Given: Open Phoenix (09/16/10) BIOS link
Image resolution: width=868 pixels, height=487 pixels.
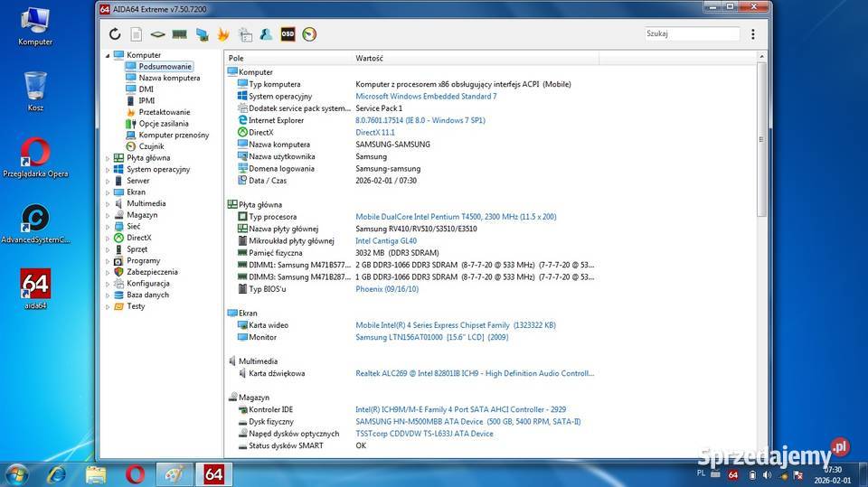Looking at the screenshot, I should pos(387,289).
